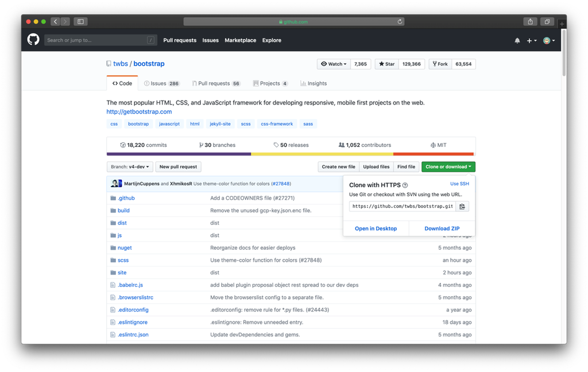This screenshot has width=588, height=372.
Task: Select the Code tab
Action: [122, 83]
